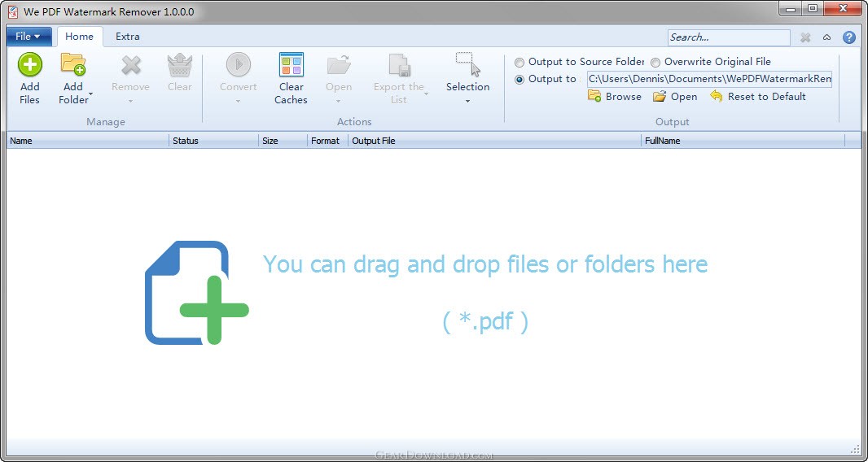This screenshot has height=462, width=868.
Task: Sort by the FullName column header
Action: (x=743, y=141)
